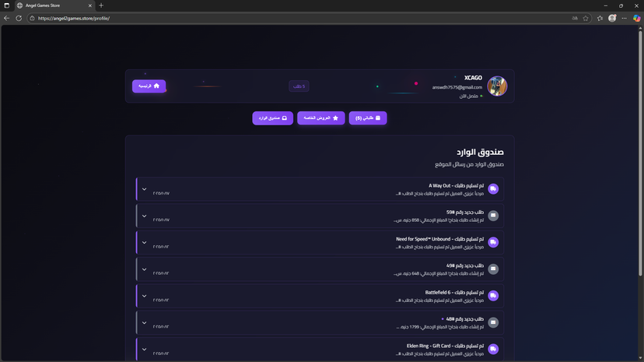Click the envelope icon for order #49
This screenshot has width=644, height=362.
(x=493, y=269)
